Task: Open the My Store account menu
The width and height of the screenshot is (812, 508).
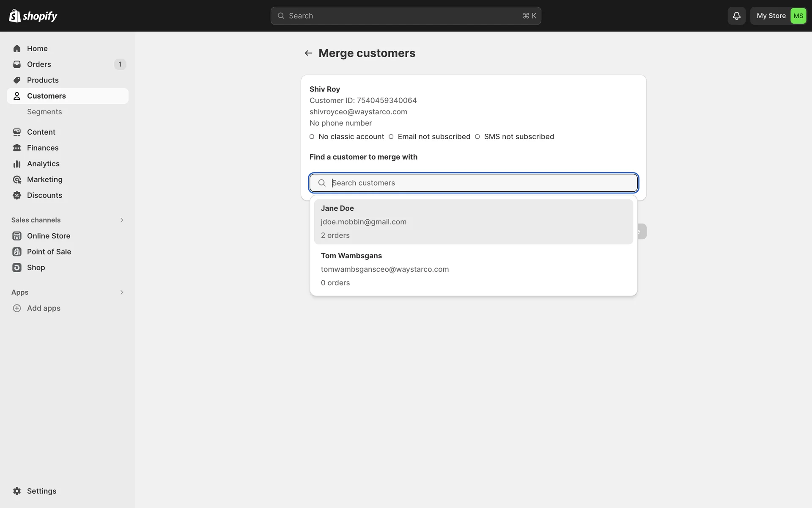Action: pos(779,16)
